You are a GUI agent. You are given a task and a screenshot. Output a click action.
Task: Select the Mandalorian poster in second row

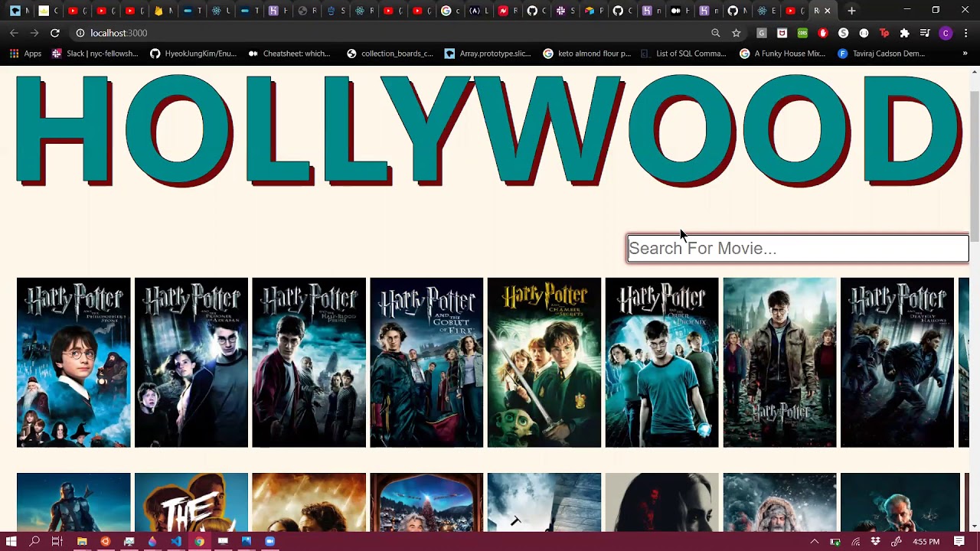[x=73, y=502]
